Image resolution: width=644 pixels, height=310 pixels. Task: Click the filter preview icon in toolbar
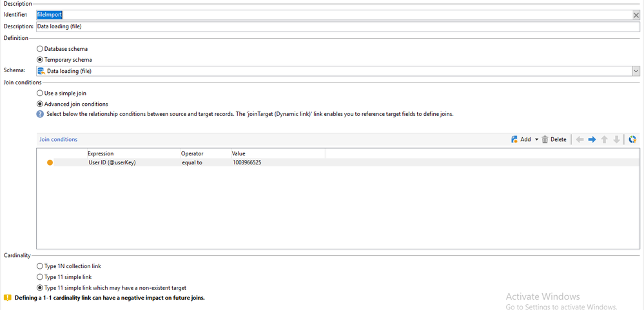point(632,139)
